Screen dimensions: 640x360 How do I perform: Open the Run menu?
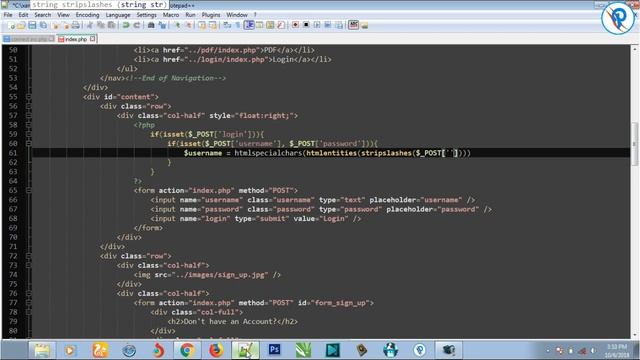pos(190,15)
